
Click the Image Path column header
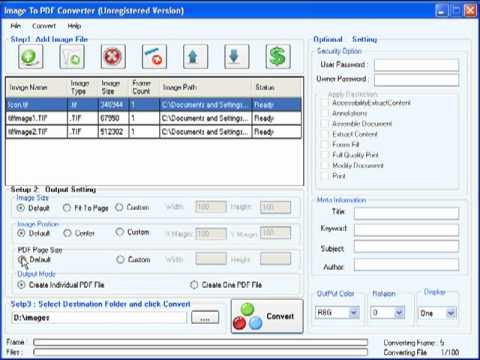pyautogui.click(x=206, y=87)
